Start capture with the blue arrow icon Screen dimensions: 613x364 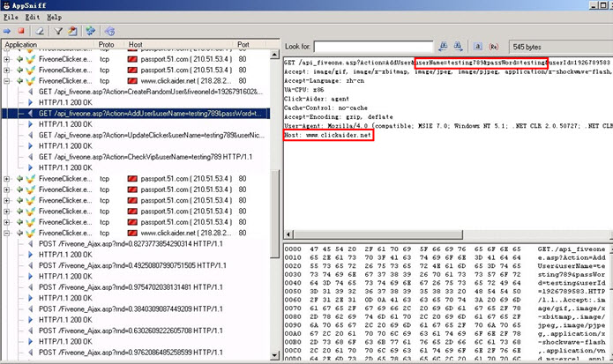[7, 31]
